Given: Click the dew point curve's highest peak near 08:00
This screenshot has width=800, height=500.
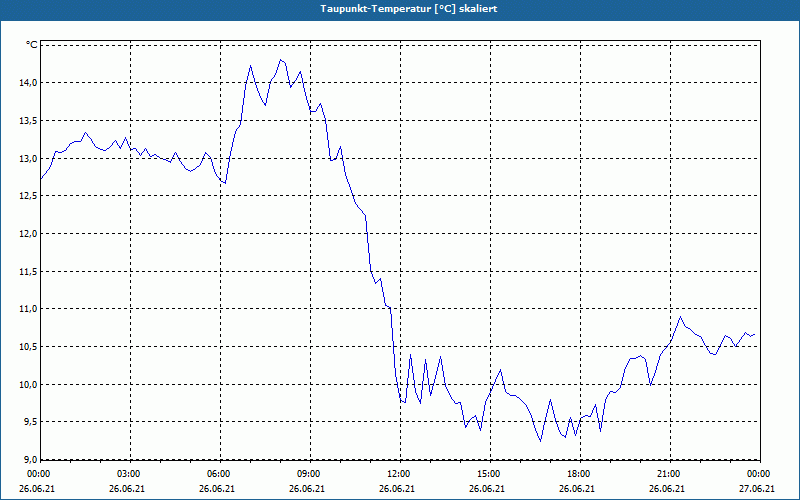Looking at the screenshot, I should tap(281, 60).
